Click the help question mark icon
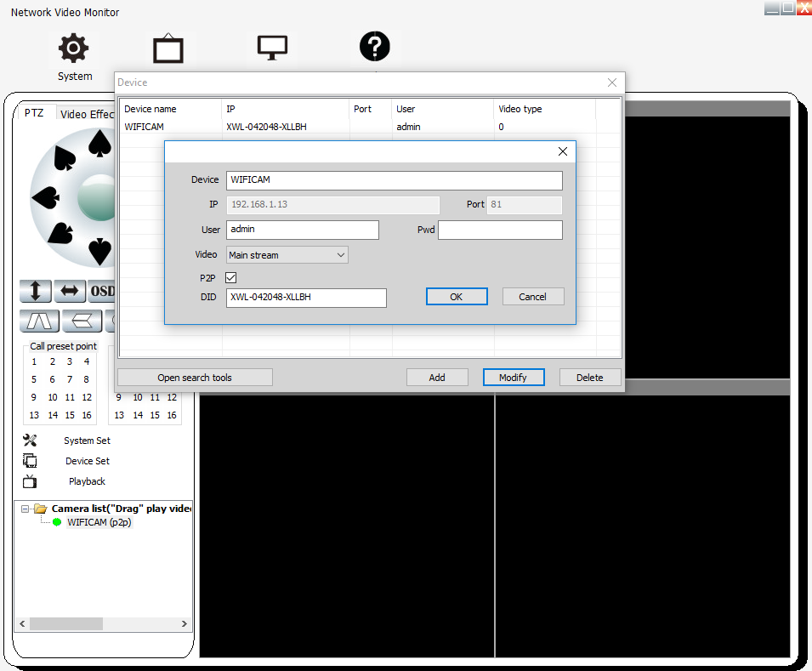This screenshot has height=671, width=812. (x=374, y=47)
